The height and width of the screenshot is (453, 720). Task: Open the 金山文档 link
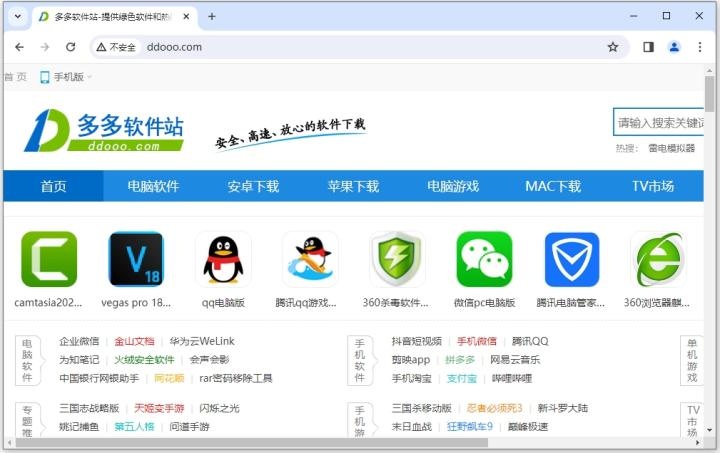134,341
